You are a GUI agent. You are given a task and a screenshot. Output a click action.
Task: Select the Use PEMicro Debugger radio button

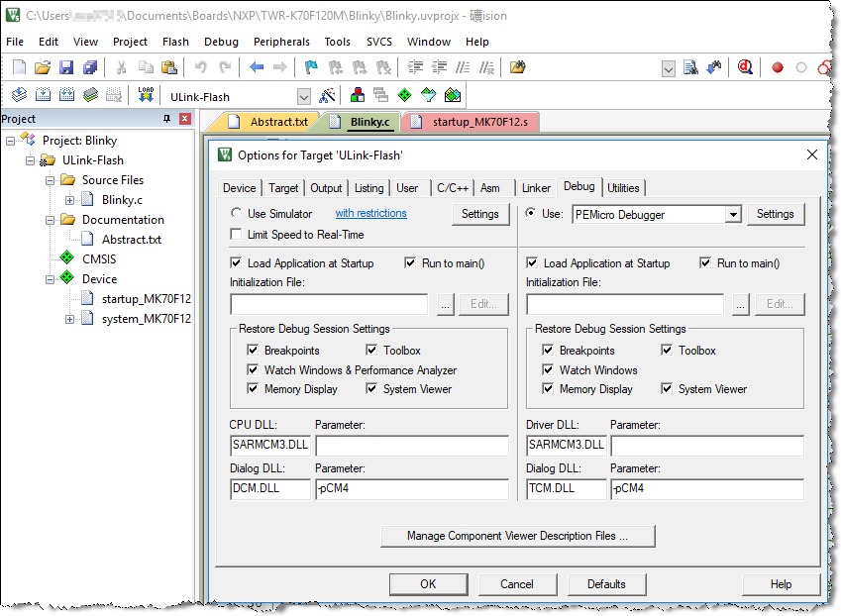[530, 213]
